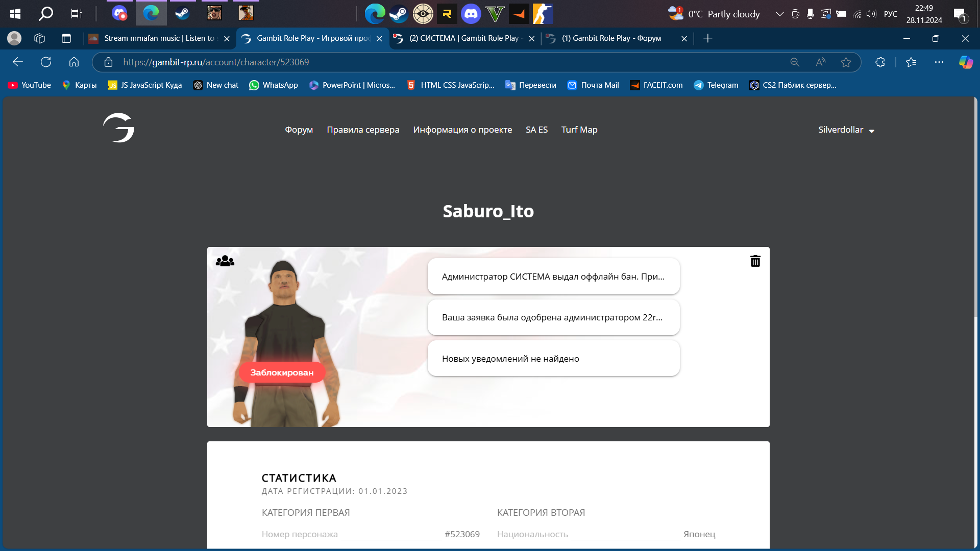Click the trash delete icon on character card
The image size is (980, 551).
755,261
